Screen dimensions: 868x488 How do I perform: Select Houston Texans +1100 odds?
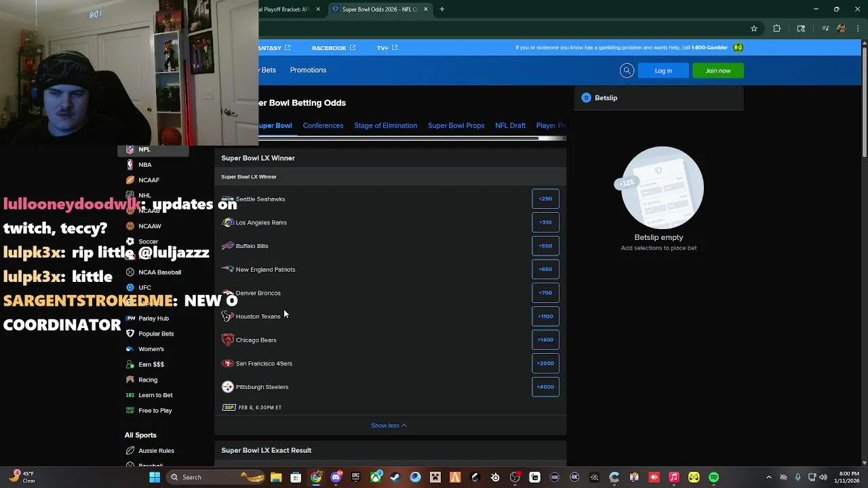[545, 316]
